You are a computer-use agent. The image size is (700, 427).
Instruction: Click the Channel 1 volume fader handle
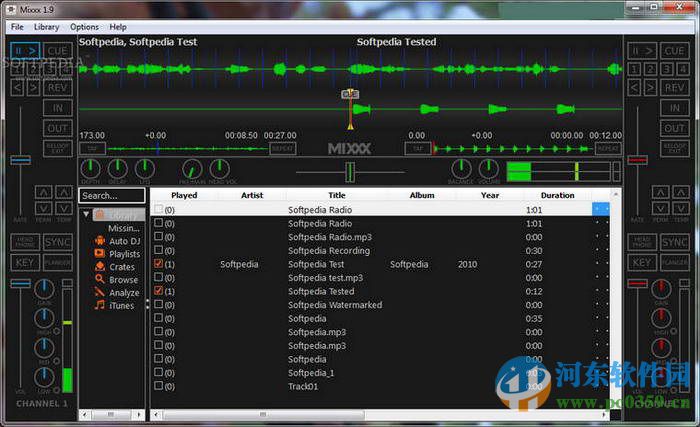(21, 283)
